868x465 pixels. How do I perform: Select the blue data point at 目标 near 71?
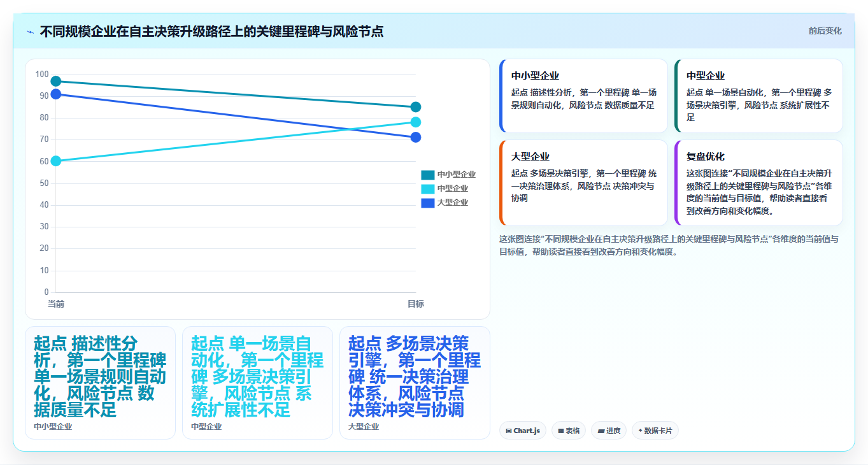(416, 138)
